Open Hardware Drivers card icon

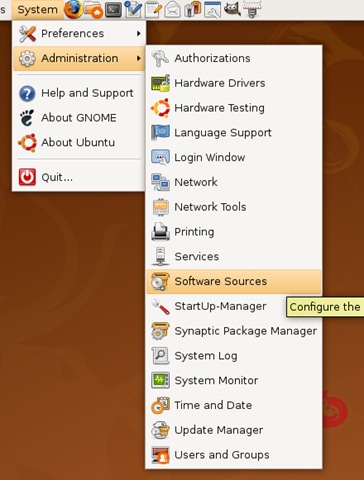point(160,83)
